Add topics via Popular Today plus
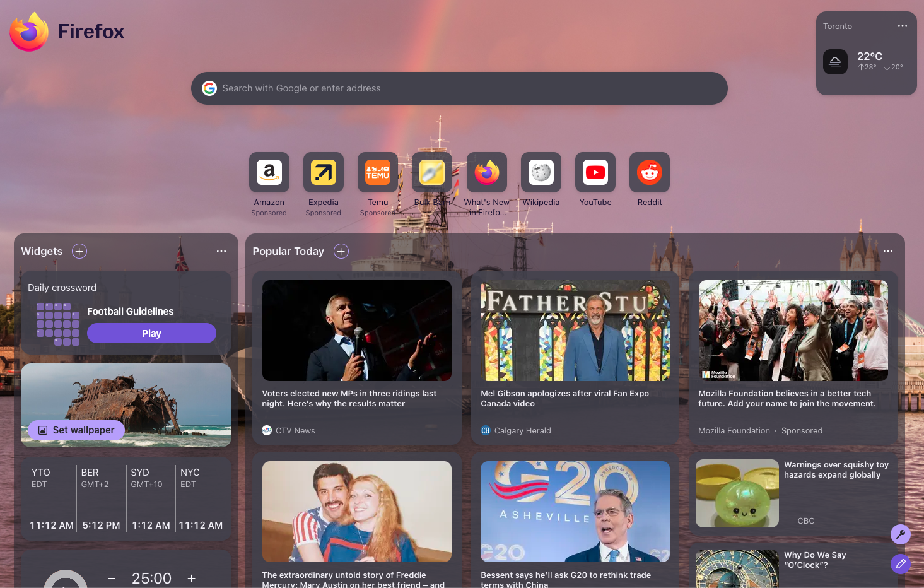 point(341,251)
